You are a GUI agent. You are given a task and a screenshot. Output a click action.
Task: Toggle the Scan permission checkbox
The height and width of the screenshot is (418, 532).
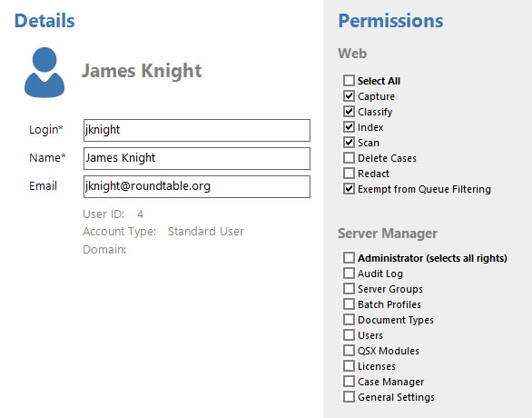click(349, 143)
